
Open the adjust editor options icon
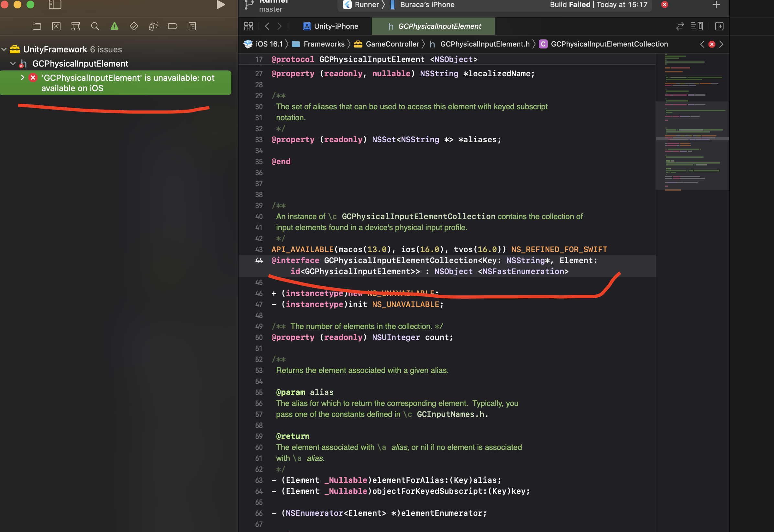(x=697, y=26)
